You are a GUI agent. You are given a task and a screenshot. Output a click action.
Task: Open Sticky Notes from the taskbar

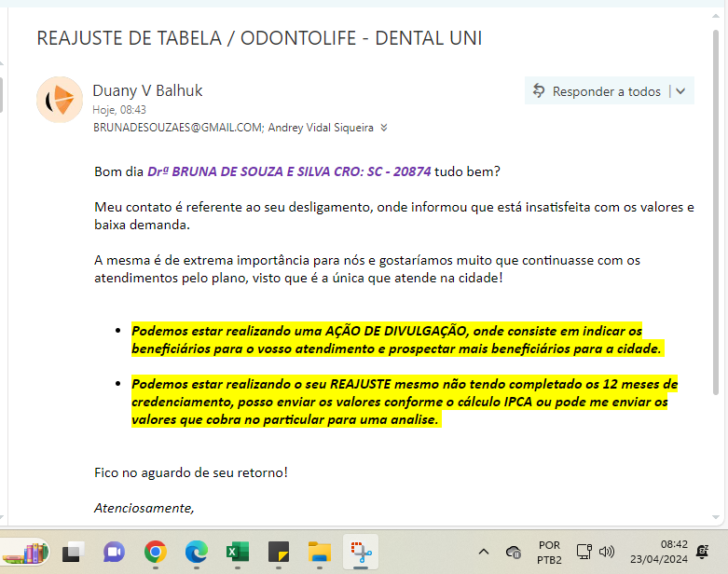pyautogui.click(x=278, y=553)
